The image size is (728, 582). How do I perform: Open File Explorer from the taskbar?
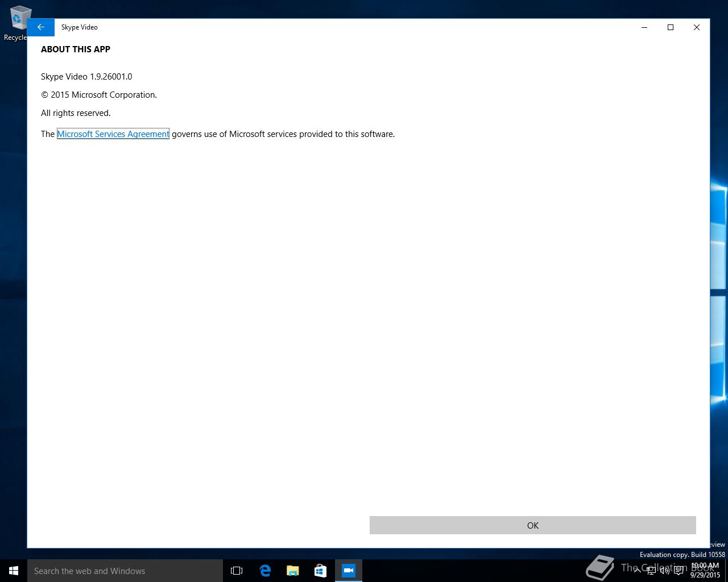292,571
